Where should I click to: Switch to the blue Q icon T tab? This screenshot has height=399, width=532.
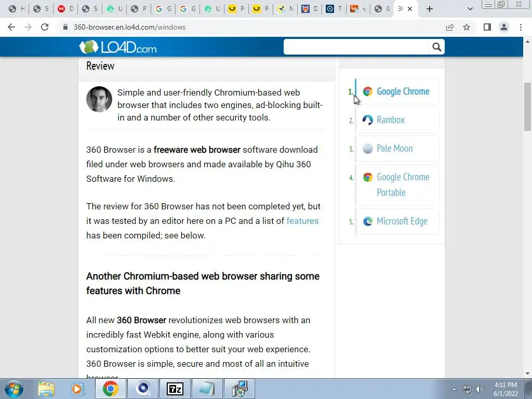[x=334, y=9]
